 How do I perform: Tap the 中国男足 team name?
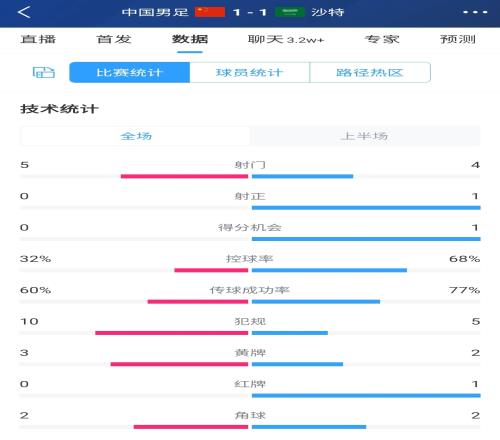pyautogui.click(x=155, y=12)
